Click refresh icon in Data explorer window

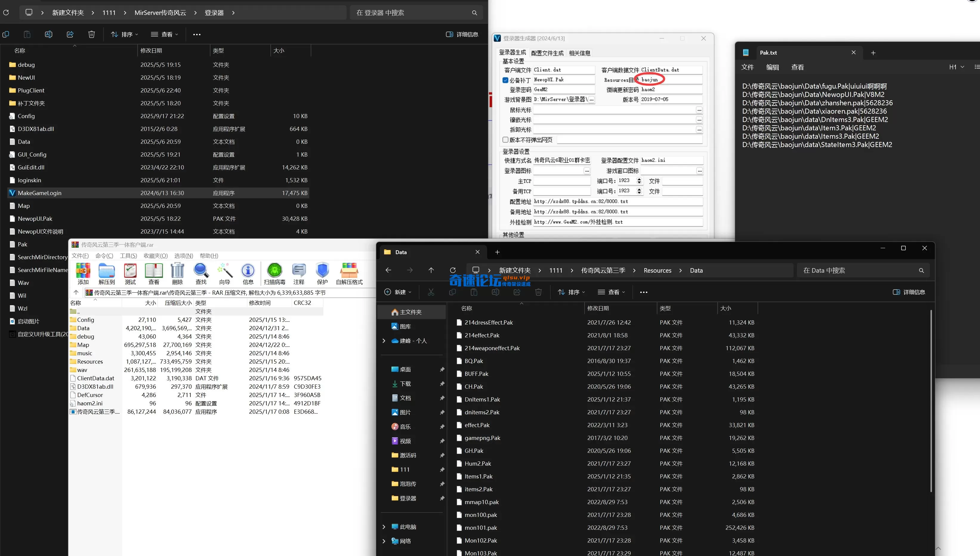pos(453,270)
